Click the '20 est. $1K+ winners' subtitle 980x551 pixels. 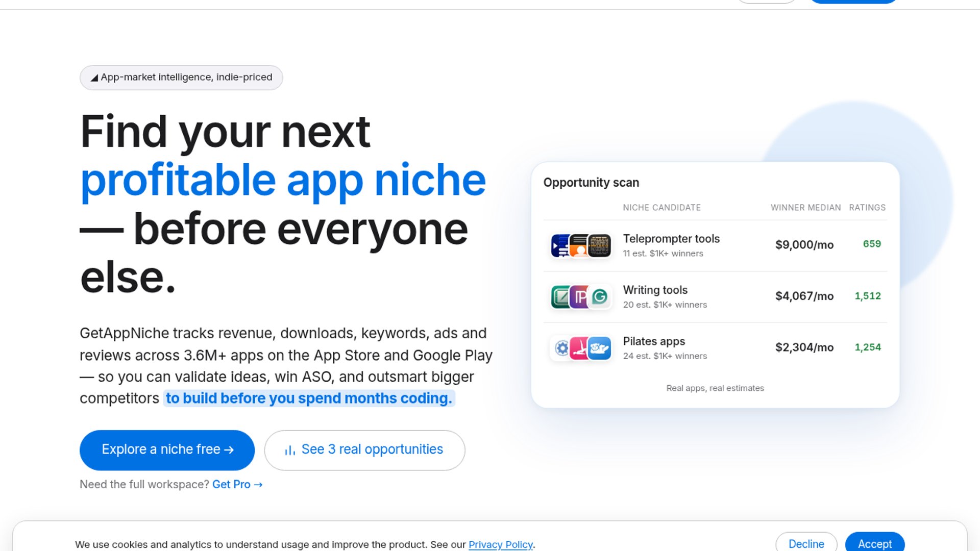(x=665, y=305)
